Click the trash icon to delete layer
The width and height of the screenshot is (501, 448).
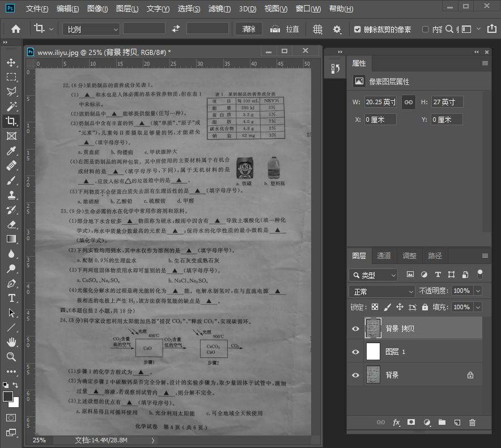tap(472, 423)
